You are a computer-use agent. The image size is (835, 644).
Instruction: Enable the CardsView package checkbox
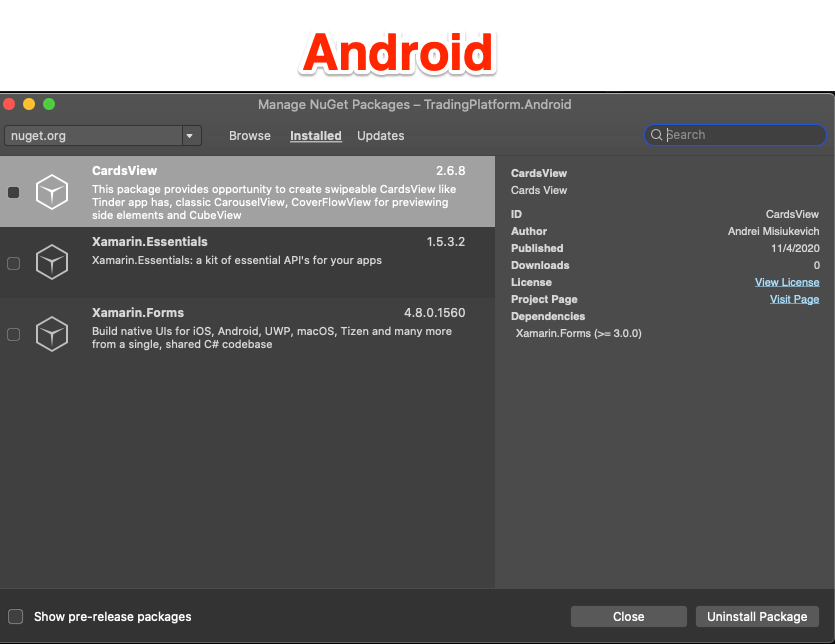(13, 192)
